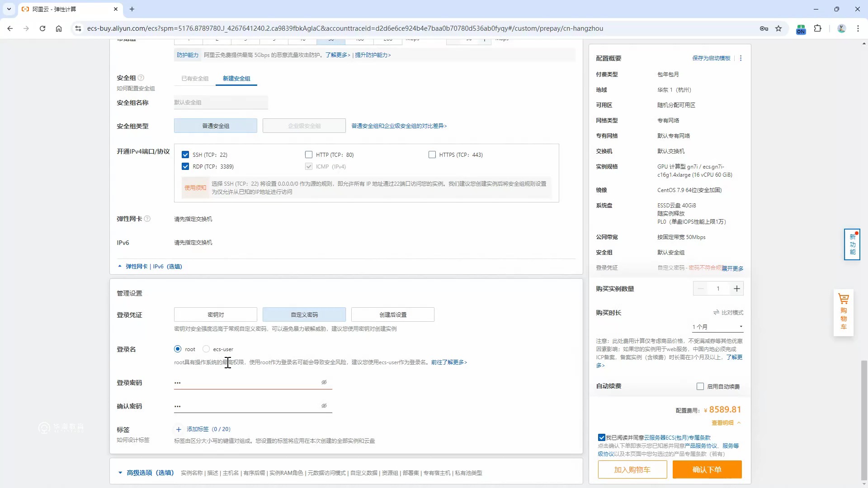Bookmark this page with star icon
This screenshot has width=868, height=488.
778,28
